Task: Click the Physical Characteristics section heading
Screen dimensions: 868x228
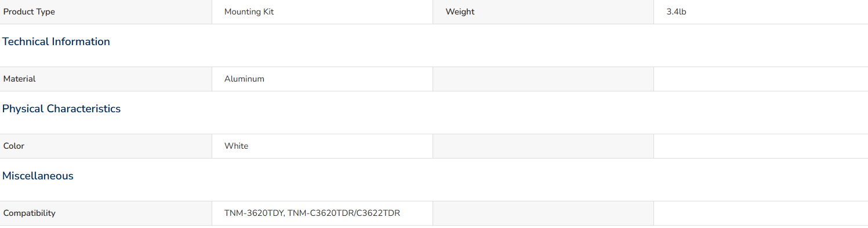Action: [61, 109]
